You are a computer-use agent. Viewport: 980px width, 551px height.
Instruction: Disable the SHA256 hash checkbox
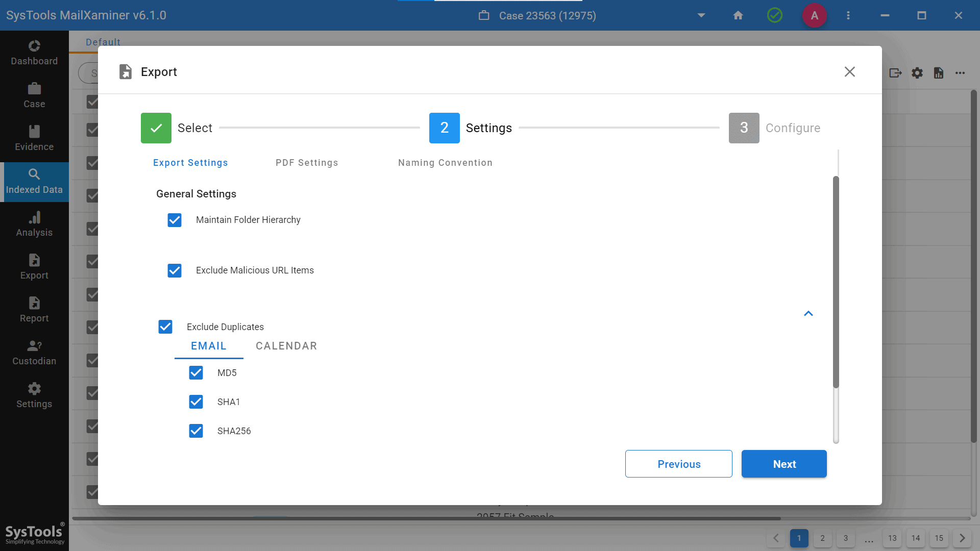(x=196, y=431)
